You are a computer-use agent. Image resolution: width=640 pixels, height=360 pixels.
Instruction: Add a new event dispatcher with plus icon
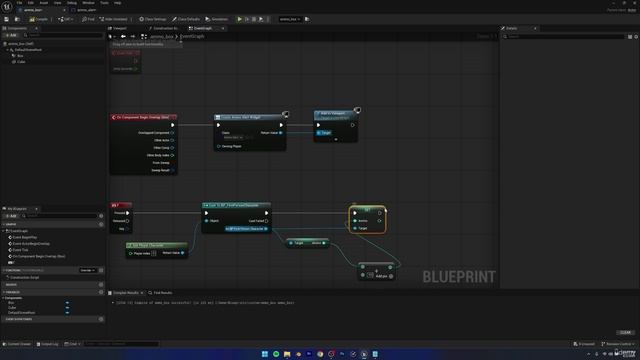click(101, 319)
